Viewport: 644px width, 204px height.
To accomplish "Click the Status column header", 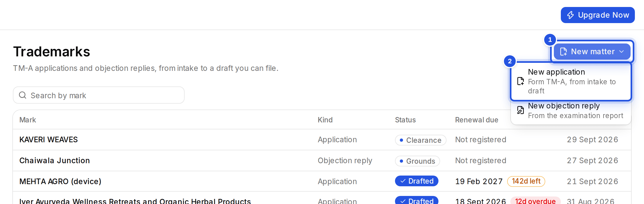I will click(405, 120).
